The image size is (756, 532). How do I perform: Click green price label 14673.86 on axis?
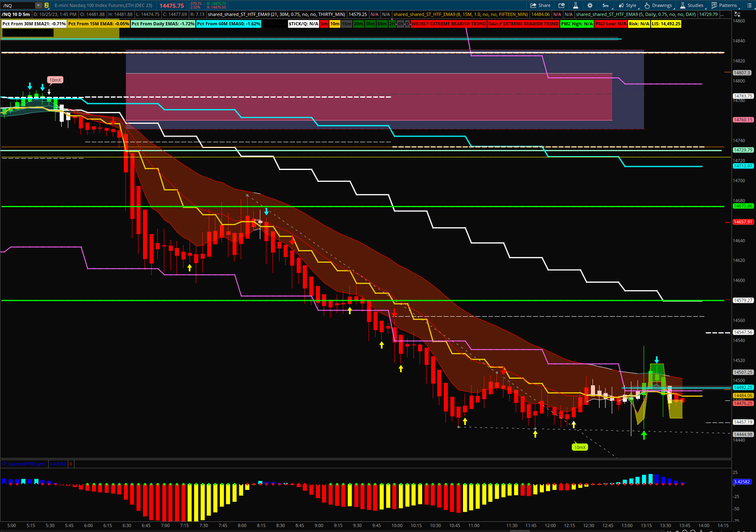(743, 206)
